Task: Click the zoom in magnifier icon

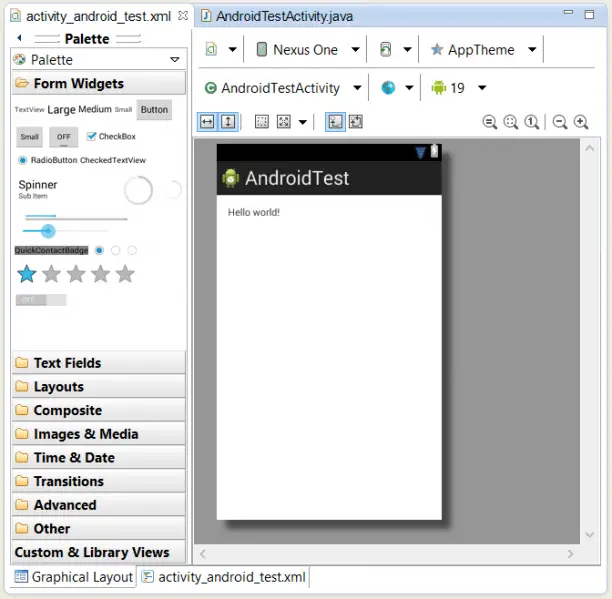Action: pyautogui.click(x=581, y=122)
